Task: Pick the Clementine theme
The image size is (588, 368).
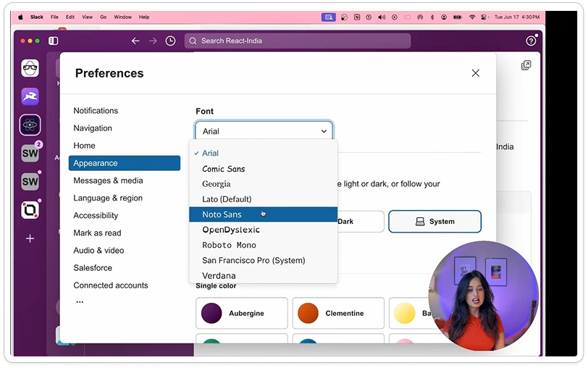Action: tap(338, 313)
